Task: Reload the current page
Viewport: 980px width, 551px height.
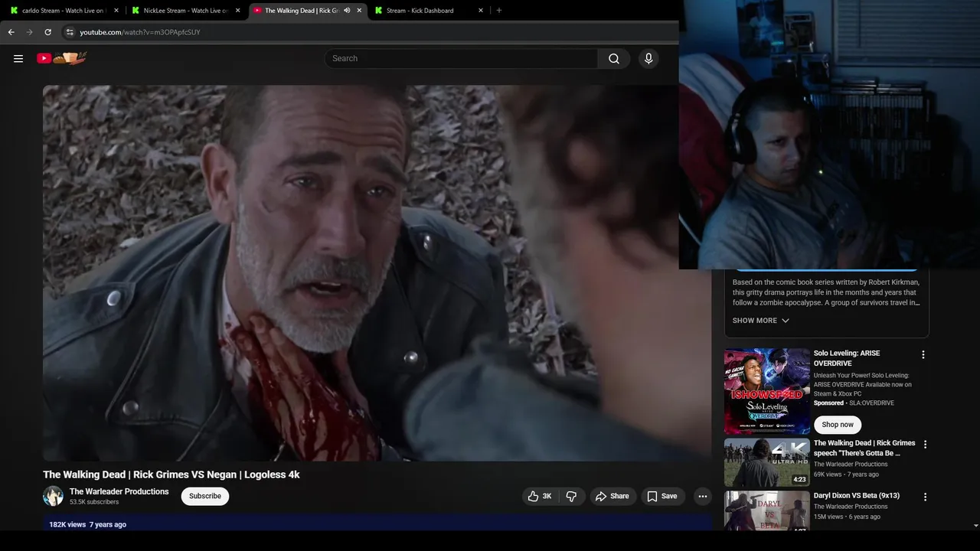Action: click(x=47, y=32)
